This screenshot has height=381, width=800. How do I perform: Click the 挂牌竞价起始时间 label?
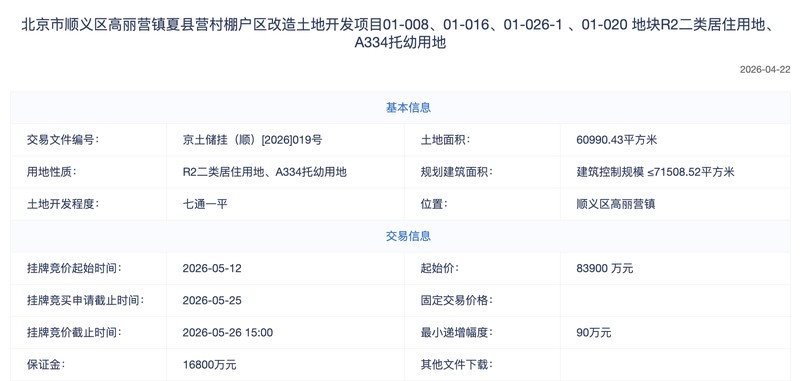tap(74, 268)
